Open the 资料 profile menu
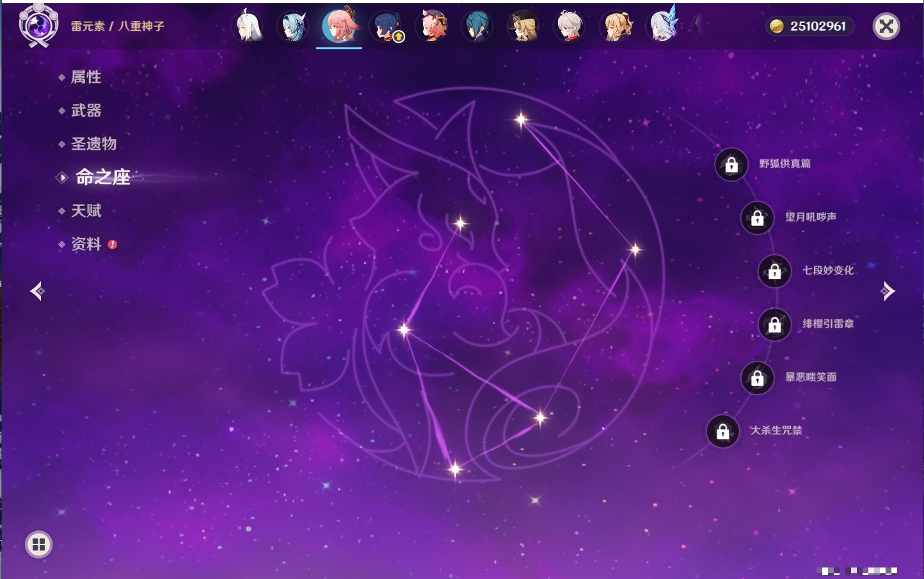924x579 pixels. pos(86,244)
